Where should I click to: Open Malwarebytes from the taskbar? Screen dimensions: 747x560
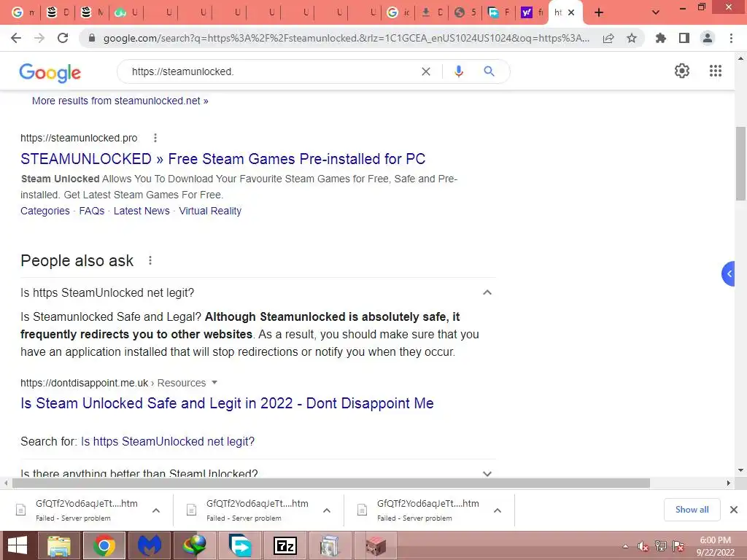pyautogui.click(x=149, y=545)
